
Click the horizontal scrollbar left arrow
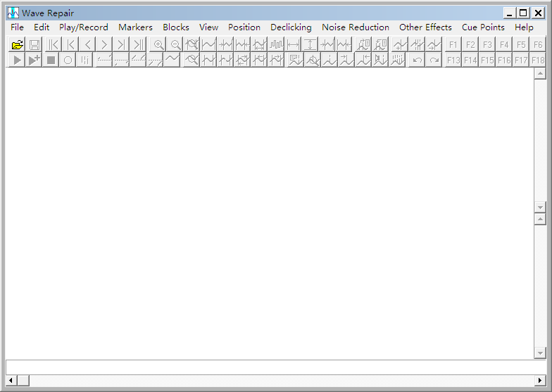pyautogui.click(x=11, y=380)
